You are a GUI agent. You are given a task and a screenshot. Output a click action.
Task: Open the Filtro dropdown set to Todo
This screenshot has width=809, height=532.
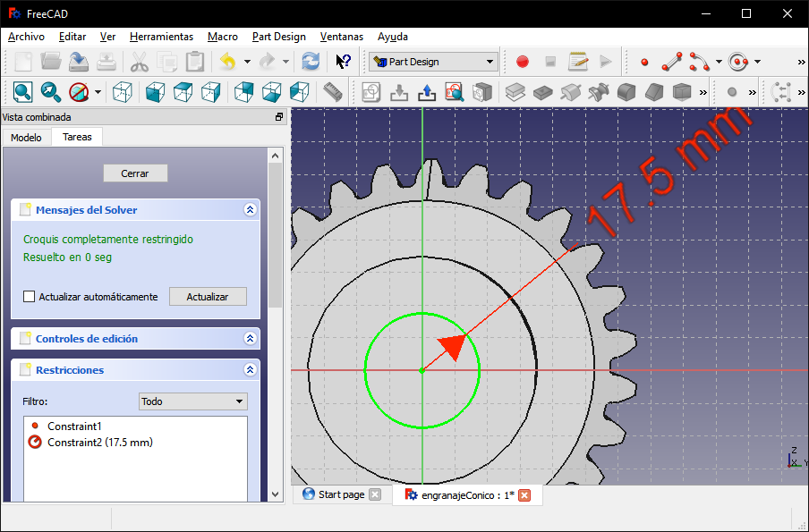192,401
